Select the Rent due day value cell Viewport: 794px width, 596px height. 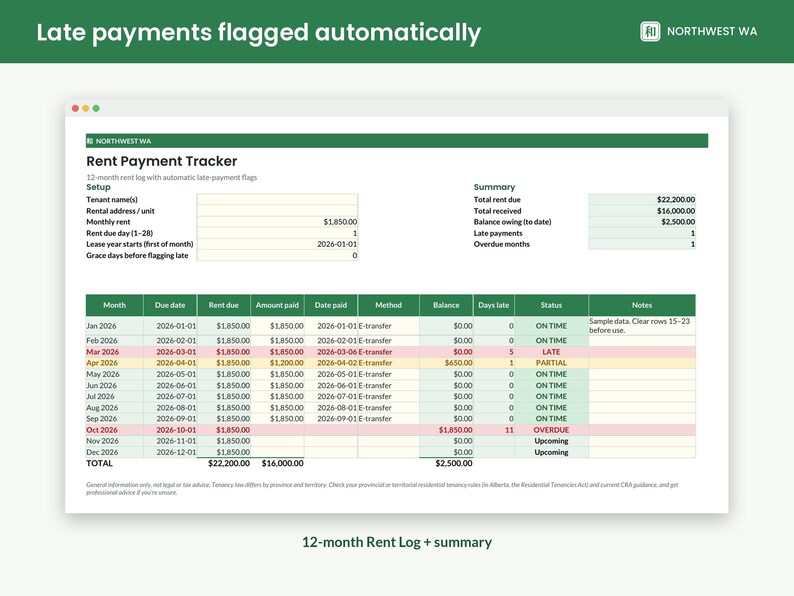277,233
